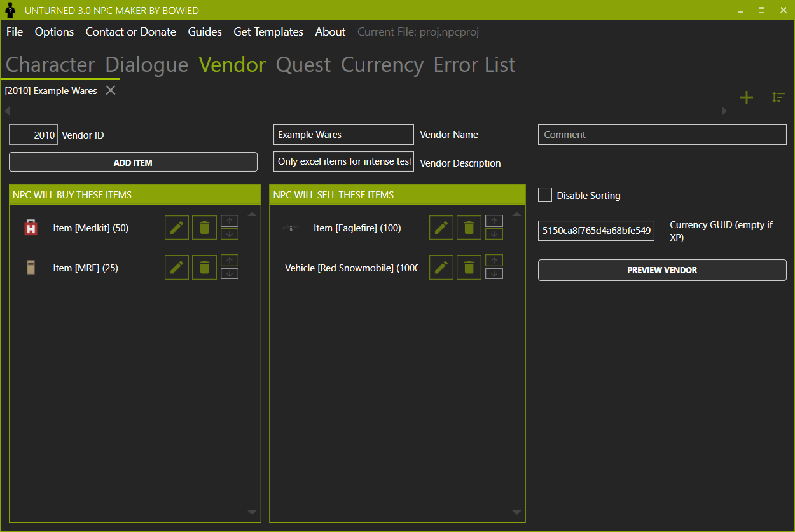Select the [2010] Example Wares tab
This screenshot has width=795, height=532.
click(x=51, y=91)
